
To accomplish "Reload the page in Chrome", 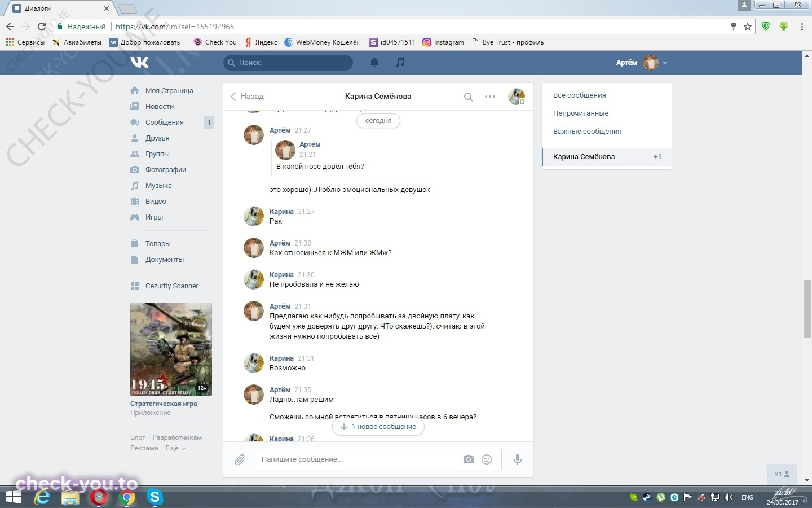I will (x=41, y=27).
